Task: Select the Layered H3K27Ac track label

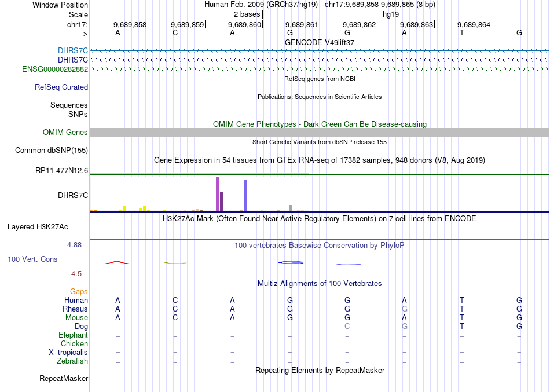Action: (x=38, y=227)
